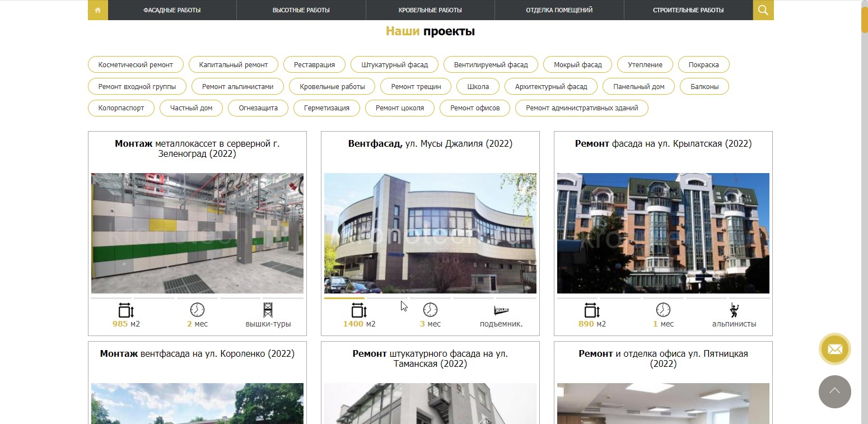View the Пятницкая office interior photo

point(663,403)
